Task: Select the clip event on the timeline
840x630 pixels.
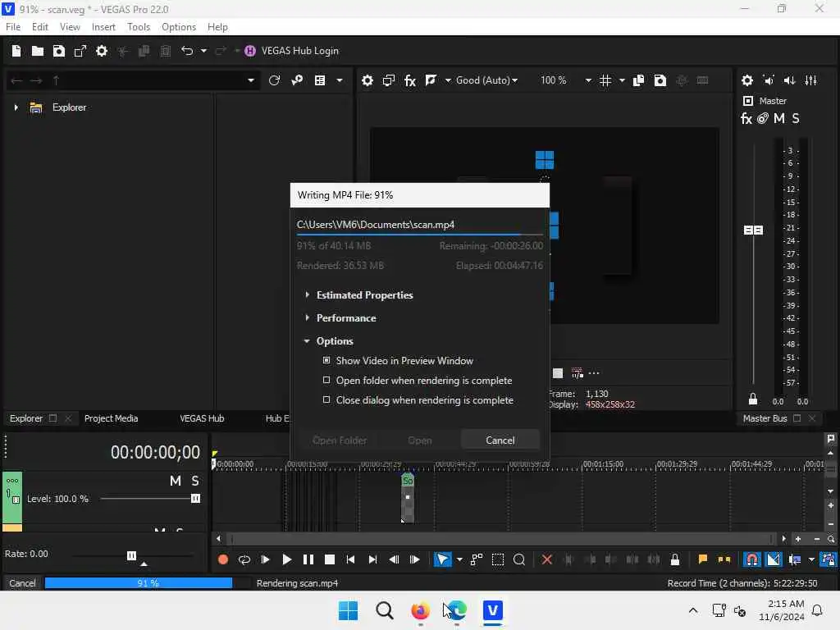Action: [408, 498]
